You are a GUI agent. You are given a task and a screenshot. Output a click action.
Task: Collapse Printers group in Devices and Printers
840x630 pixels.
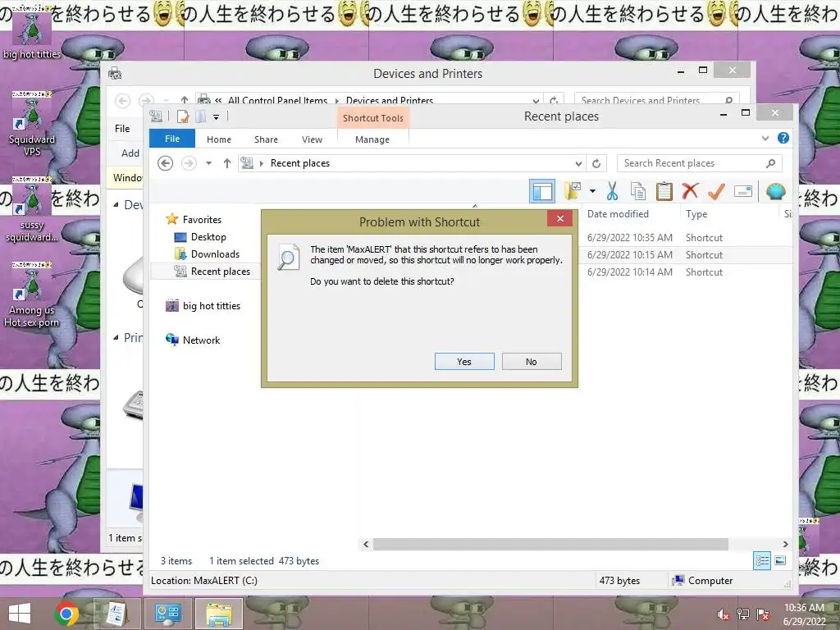(x=116, y=337)
